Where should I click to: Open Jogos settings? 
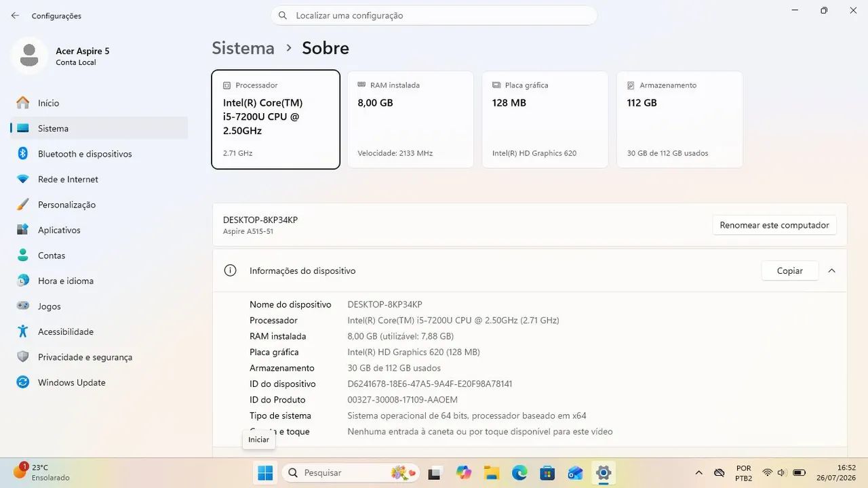pos(99,306)
